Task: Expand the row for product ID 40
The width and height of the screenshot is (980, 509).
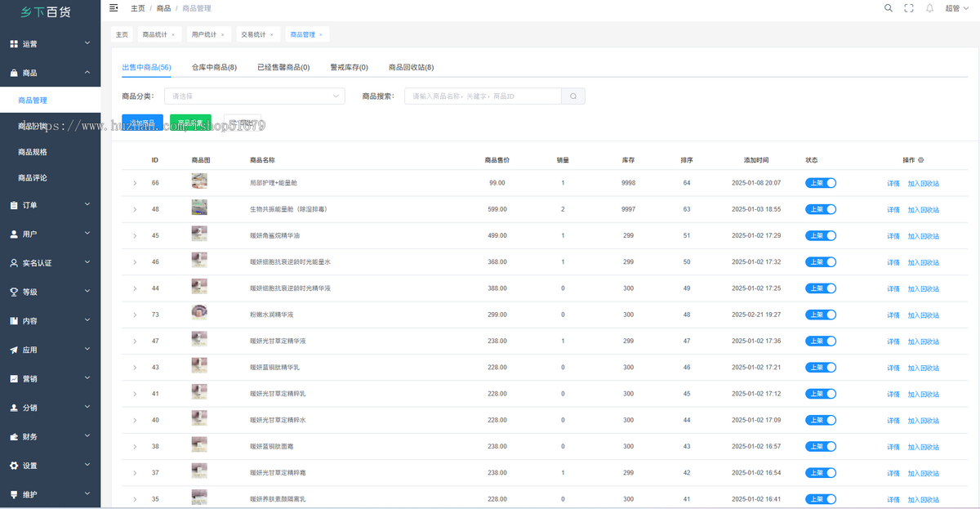Action: 135,420
